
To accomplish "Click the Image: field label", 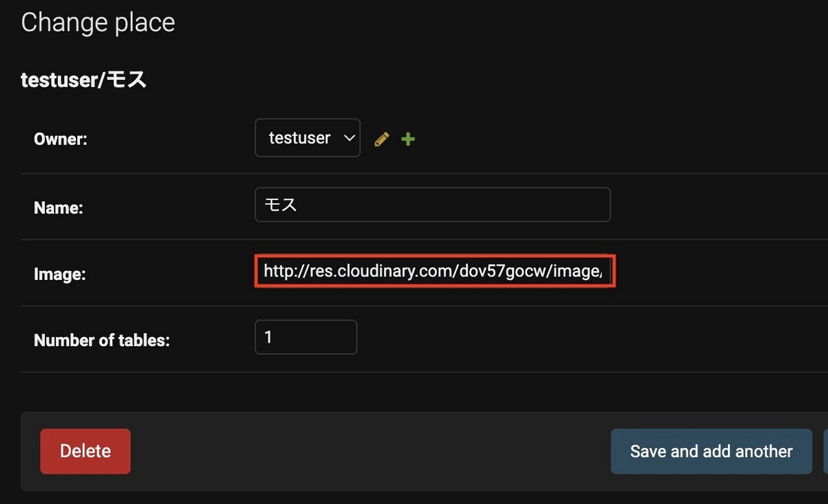I will (x=59, y=274).
